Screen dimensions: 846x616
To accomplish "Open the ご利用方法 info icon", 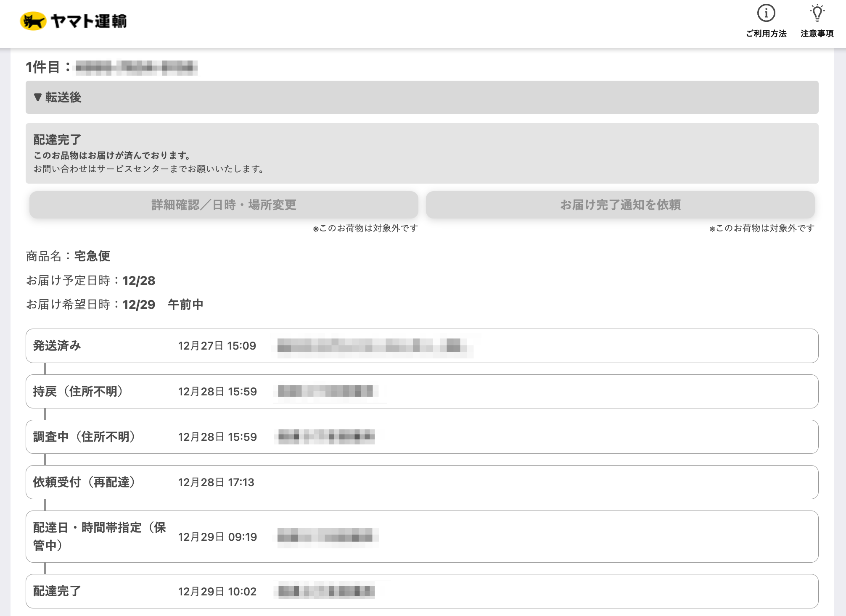I will pos(766,13).
